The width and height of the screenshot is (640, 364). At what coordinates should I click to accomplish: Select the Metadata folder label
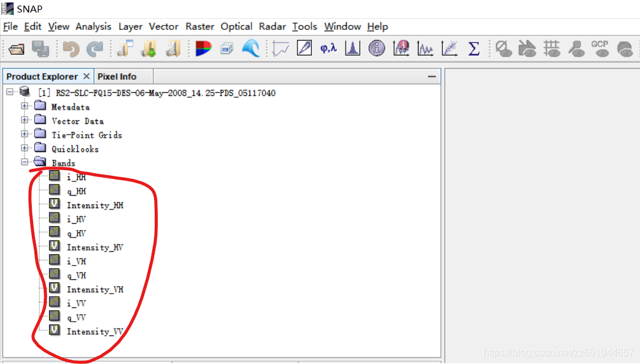[70, 107]
